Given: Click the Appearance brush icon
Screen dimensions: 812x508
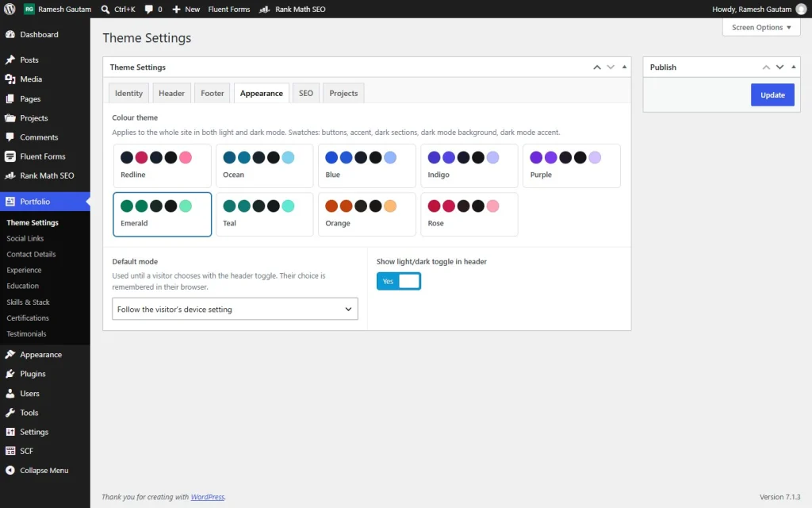Looking at the screenshot, I should click(x=10, y=355).
